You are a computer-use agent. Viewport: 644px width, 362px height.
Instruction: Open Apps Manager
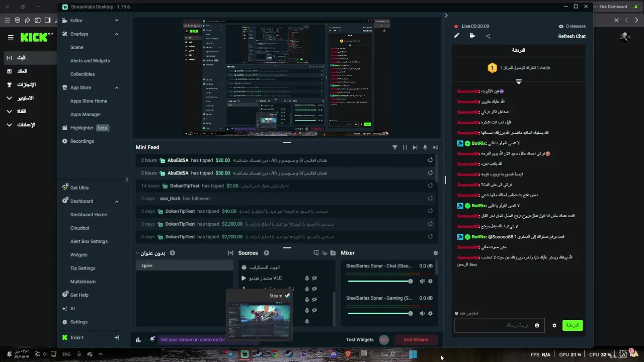pyautogui.click(x=86, y=115)
